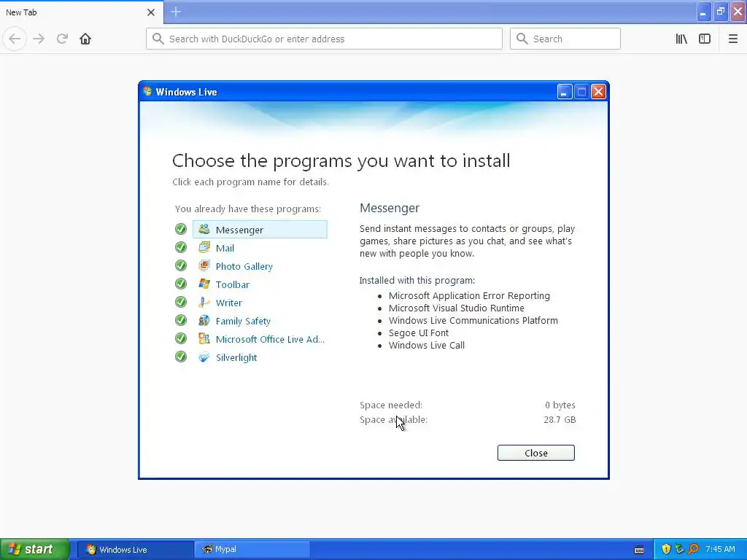This screenshot has height=560, width=747.
Task: Reload the page with refresh icon
Action: [62, 39]
